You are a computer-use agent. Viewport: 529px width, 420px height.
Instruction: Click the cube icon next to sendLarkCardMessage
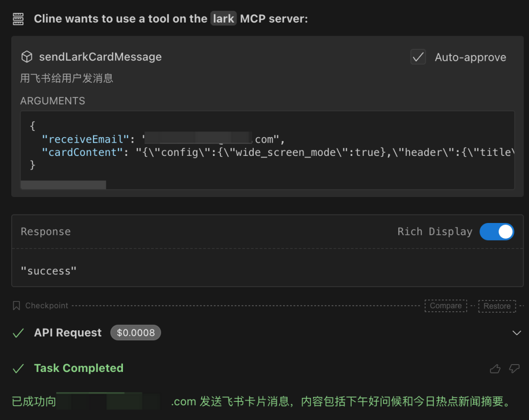click(x=27, y=57)
